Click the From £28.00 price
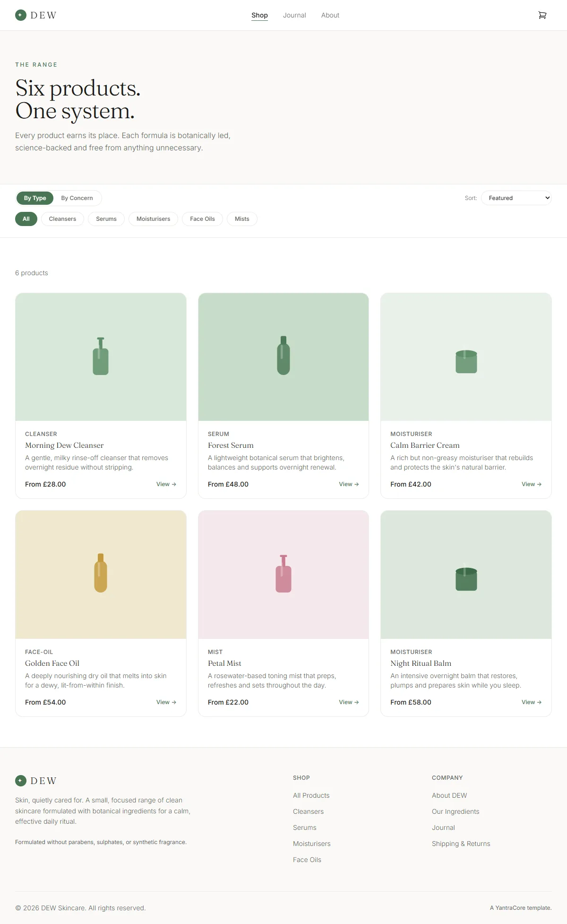The image size is (567, 924). coord(45,484)
